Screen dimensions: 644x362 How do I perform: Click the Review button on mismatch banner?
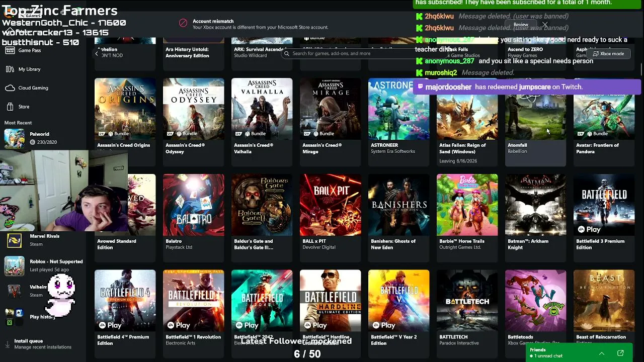point(521,24)
